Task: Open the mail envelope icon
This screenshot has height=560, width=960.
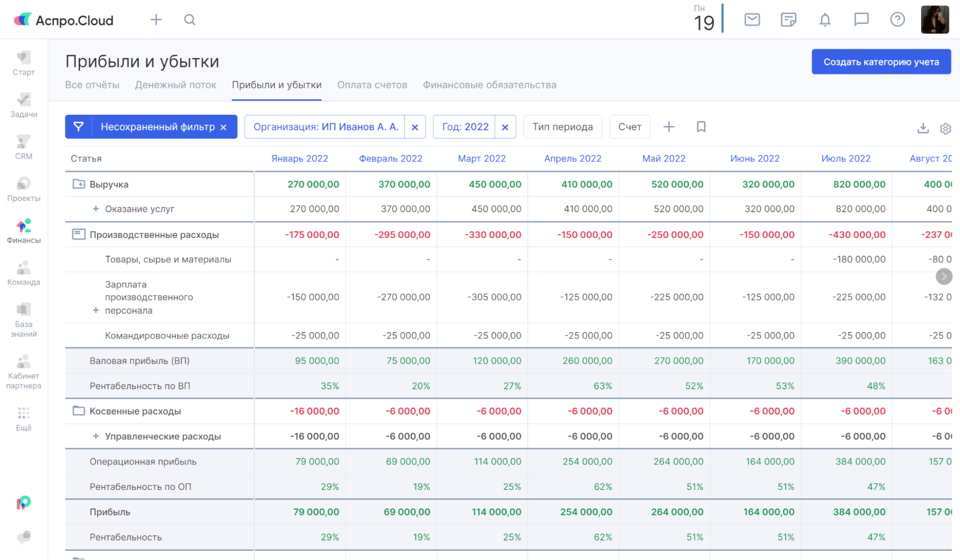Action: (752, 20)
